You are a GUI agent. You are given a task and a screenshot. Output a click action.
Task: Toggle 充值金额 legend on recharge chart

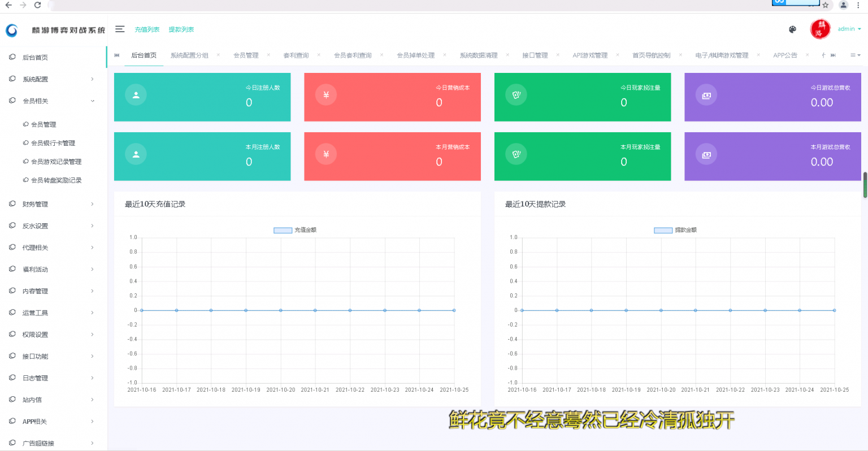[283, 230]
